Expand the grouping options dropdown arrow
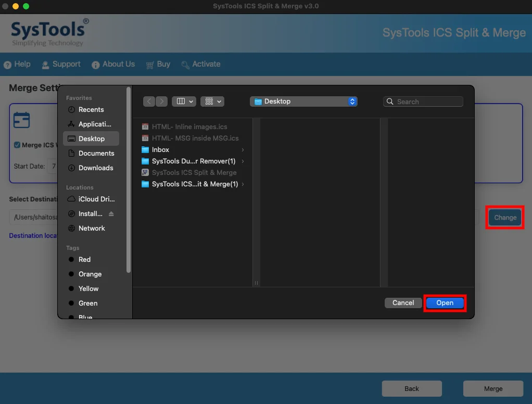532x404 pixels. [219, 102]
